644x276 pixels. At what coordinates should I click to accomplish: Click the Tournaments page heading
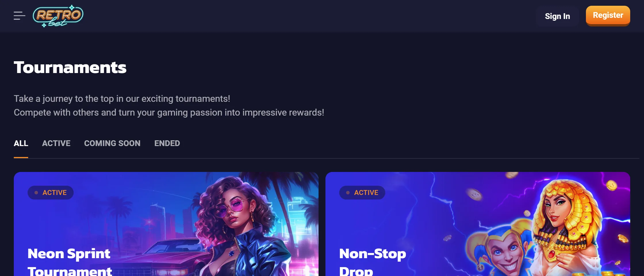pos(70,67)
